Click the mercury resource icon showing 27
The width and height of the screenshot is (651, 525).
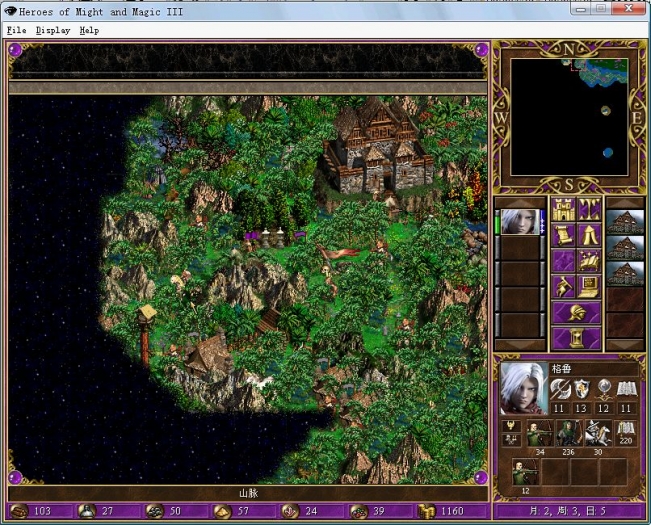(87, 511)
